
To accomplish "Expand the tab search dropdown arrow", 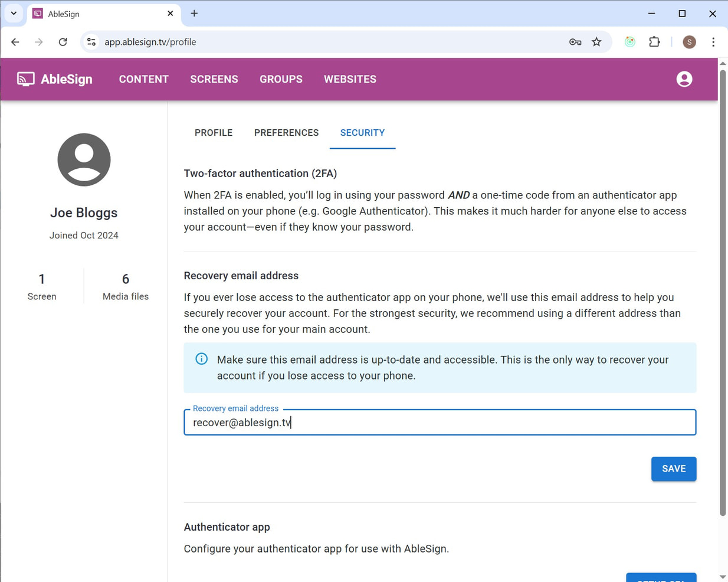I will point(14,13).
